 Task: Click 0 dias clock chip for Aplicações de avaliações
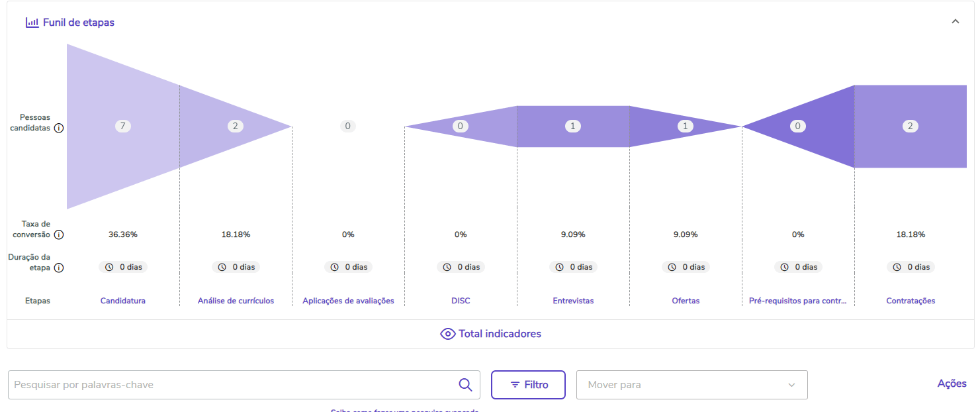pos(348,267)
